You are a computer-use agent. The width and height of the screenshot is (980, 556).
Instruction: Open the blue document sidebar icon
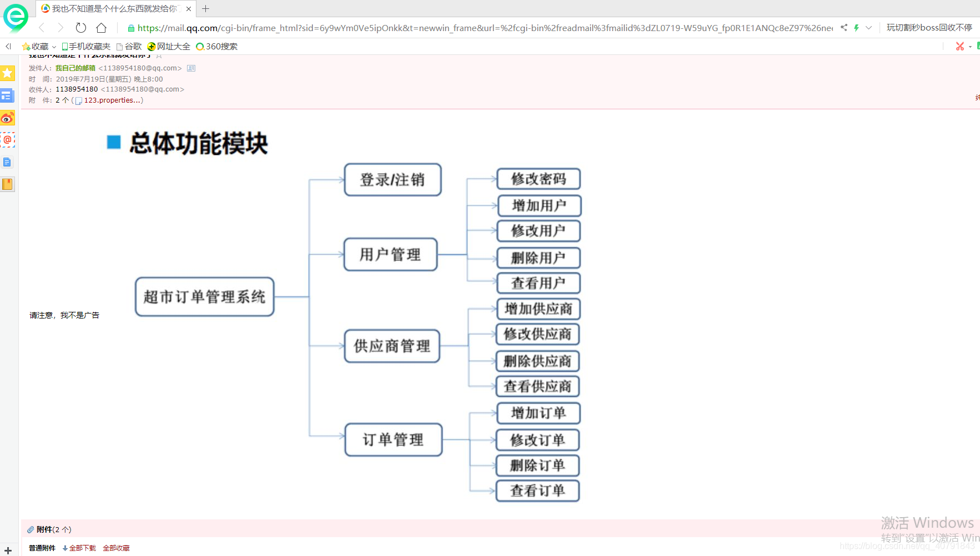[7, 162]
